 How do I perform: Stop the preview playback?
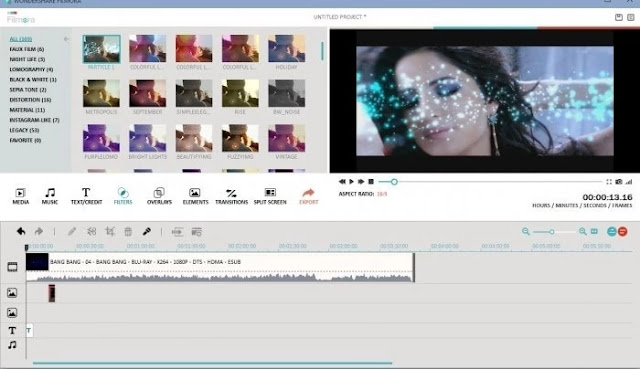[371, 182]
